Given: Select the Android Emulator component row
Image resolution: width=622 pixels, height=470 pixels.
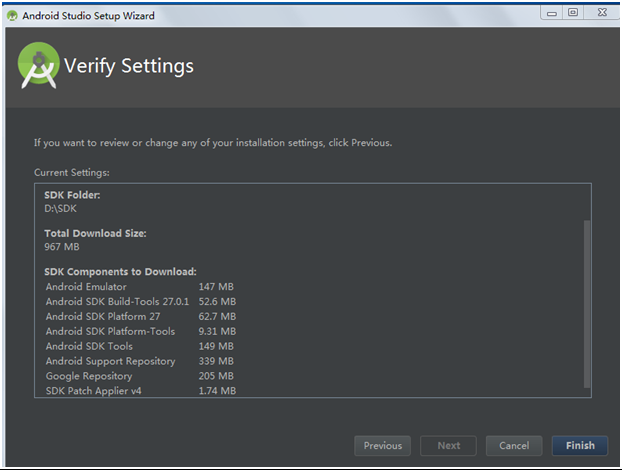Looking at the screenshot, I should (140, 287).
